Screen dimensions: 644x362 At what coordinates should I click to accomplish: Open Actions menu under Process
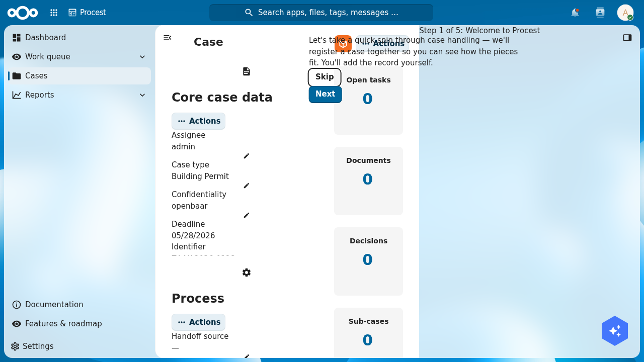(198, 322)
